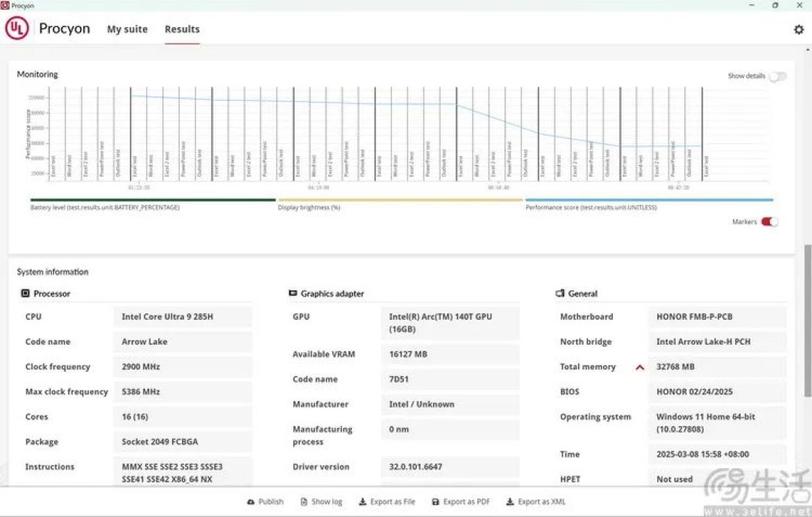
Task: Click the Processor section icon
Action: click(25, 293)
